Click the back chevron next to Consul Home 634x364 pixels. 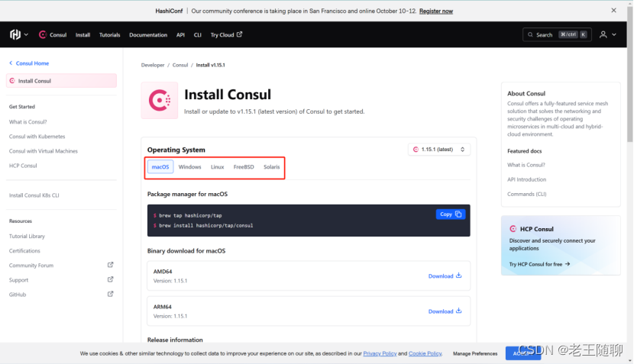(x=11, y=63)
